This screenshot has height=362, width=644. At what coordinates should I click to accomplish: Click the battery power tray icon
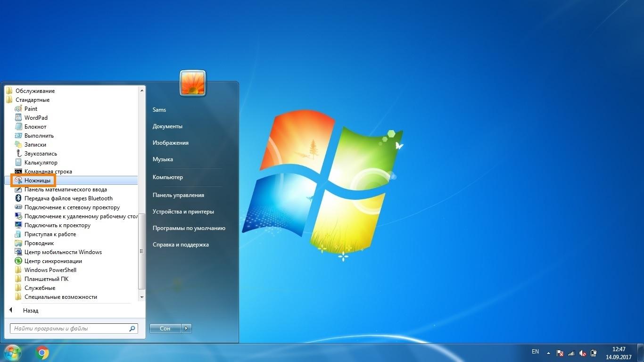pyautogui.click(x=594, y=353)
